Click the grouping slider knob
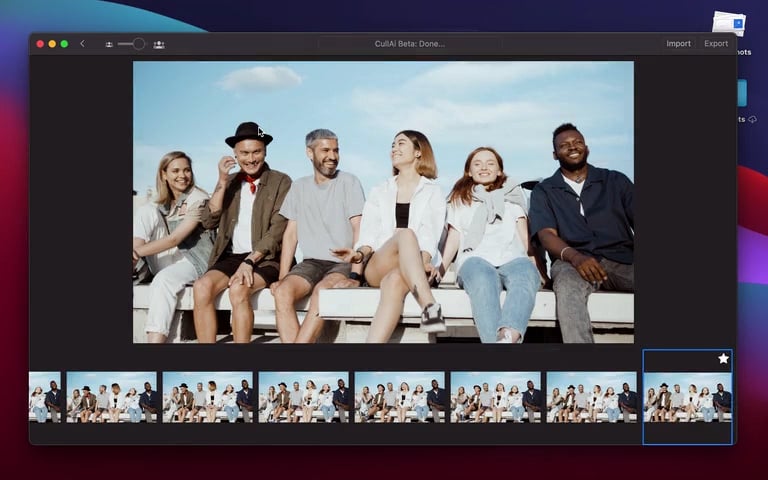 [138, 44]
